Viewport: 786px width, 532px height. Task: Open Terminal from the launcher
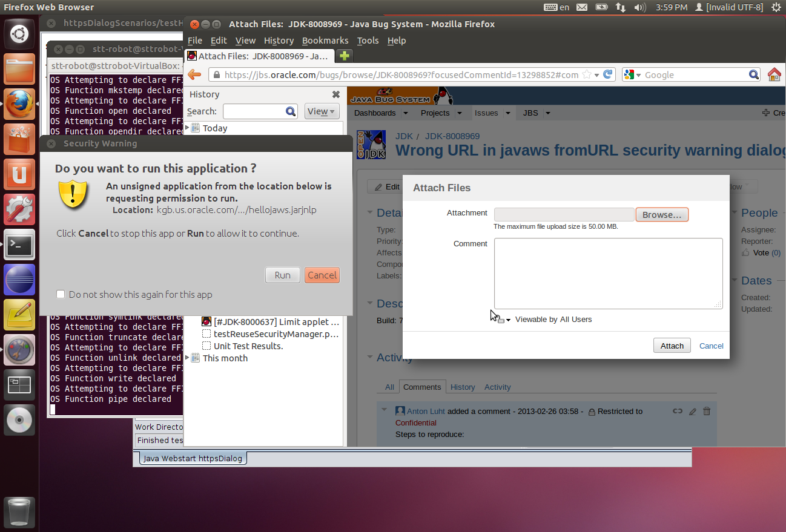[x=19, y=245]
